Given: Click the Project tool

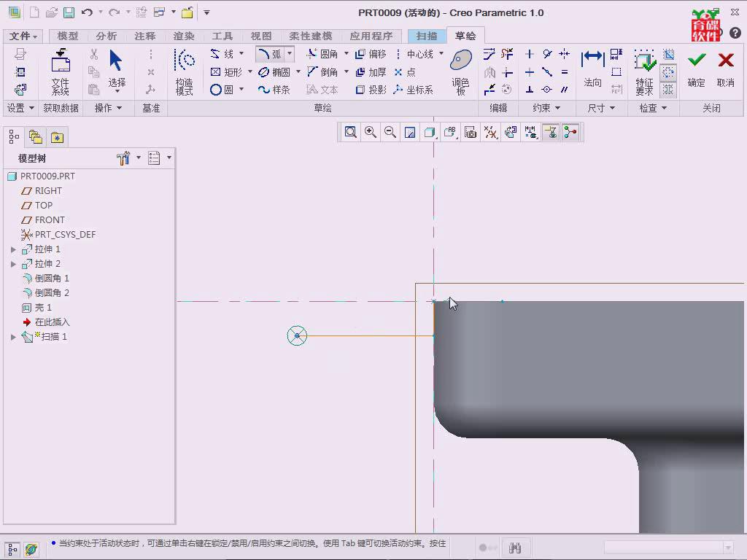Looking at the screenshot, I should tap(371, 90).
